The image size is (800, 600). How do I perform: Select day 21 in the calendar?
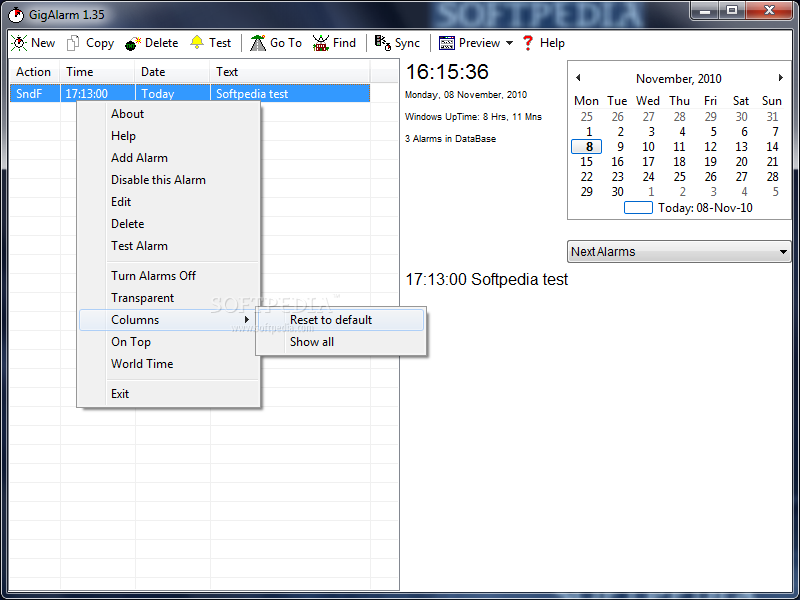click(x=772, y=162)
